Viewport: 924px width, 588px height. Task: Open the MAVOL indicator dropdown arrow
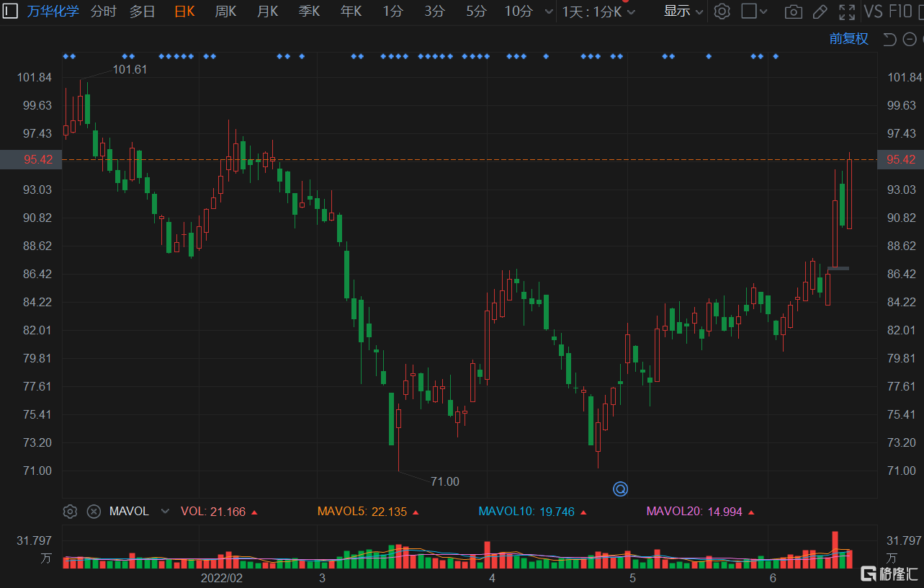coord(165,512)
